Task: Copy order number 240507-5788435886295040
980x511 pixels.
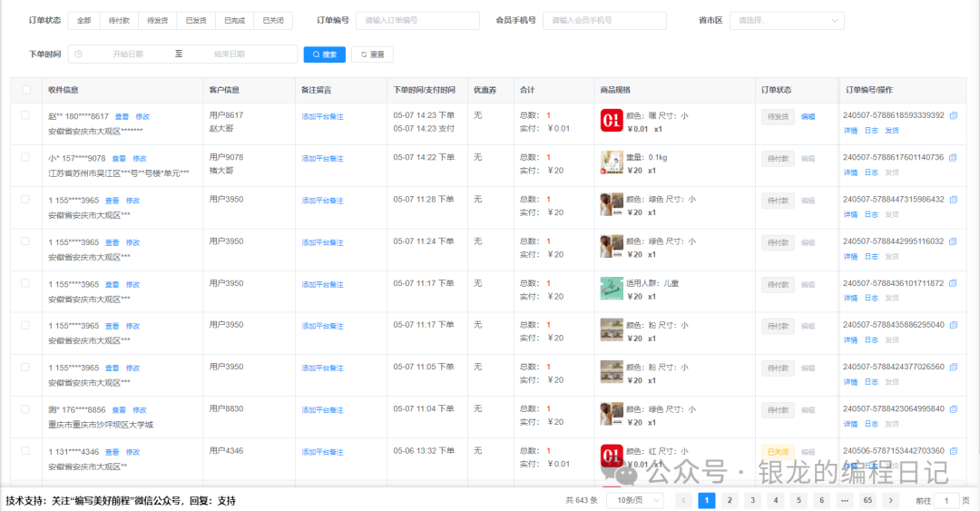Action: click(x=953, y=325)
